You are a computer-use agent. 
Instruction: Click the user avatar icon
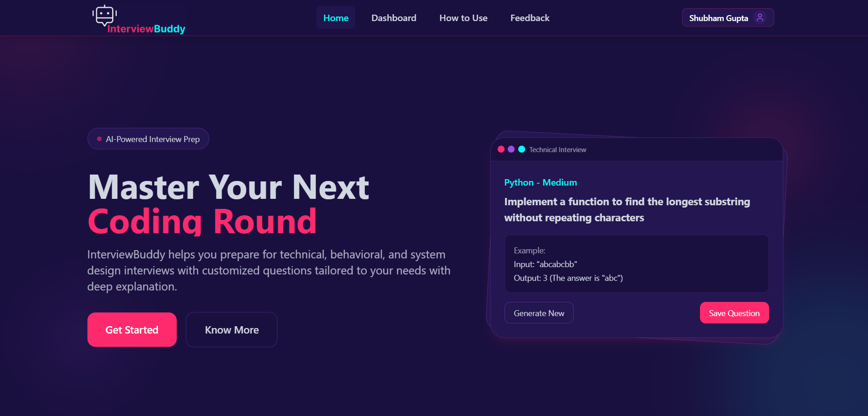coord(759,18)
